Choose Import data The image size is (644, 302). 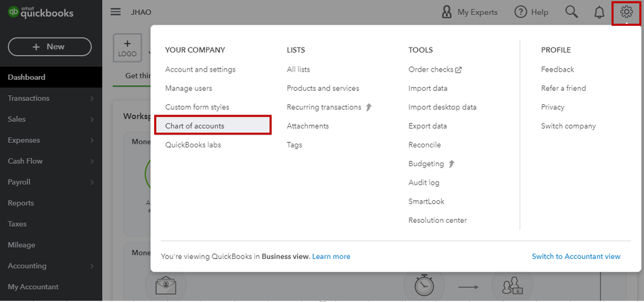[x=428, y=88]
